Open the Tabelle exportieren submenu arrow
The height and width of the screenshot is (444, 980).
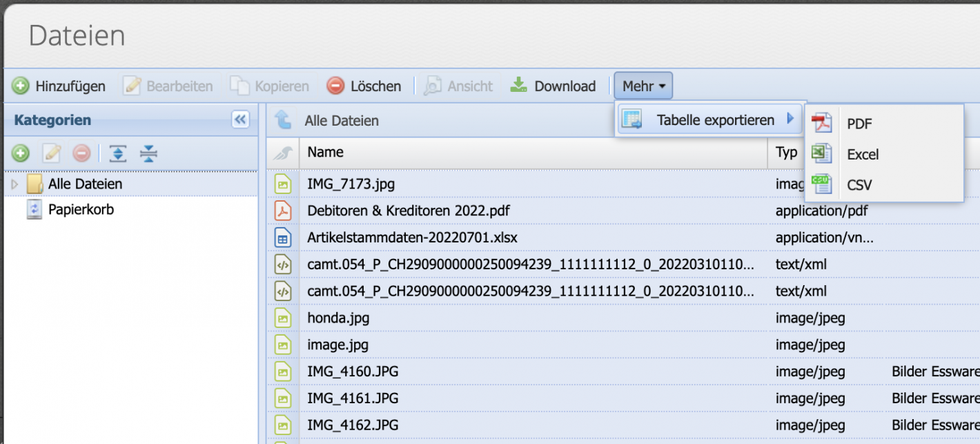pos(791,119)
